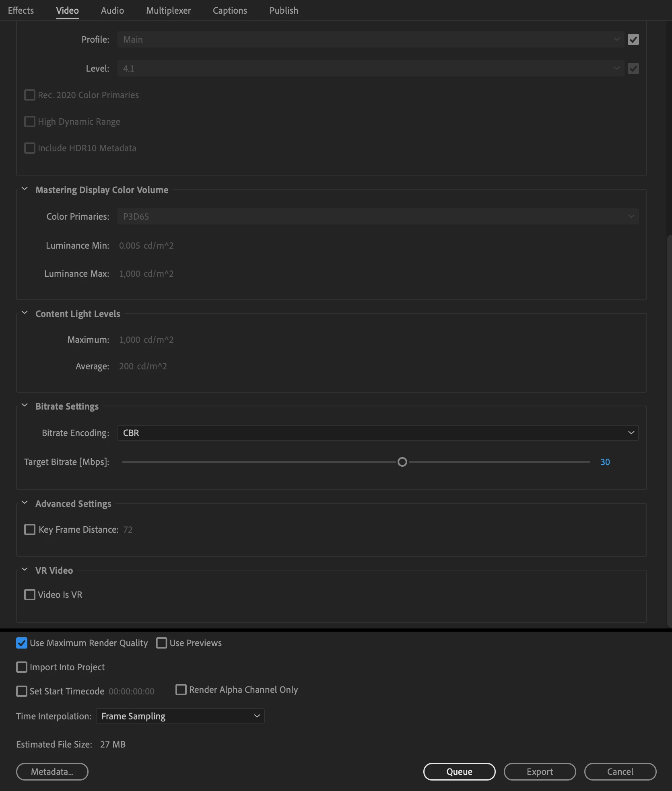Screen dimensions: 672x791
Task: Select the Video tab
Action: pos(67,10)
